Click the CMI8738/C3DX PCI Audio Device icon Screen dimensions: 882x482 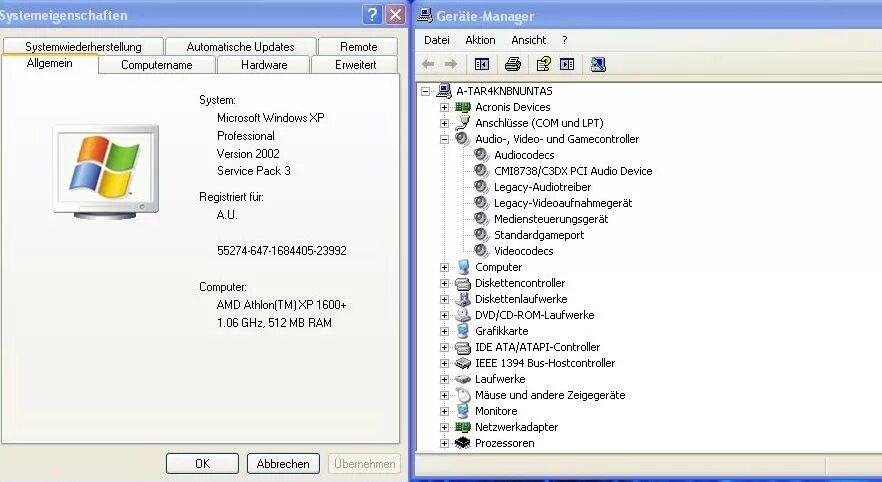[x=482, y=170]
